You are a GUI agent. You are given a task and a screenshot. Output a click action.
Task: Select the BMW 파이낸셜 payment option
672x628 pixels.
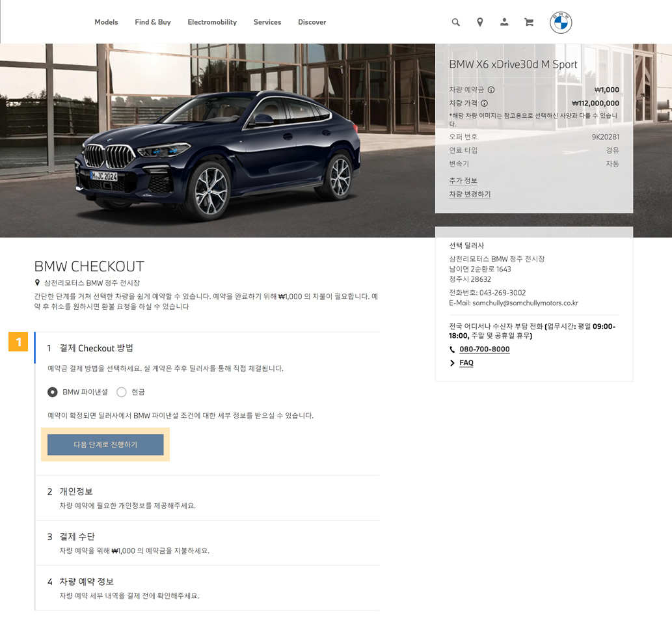pos(52,392)
